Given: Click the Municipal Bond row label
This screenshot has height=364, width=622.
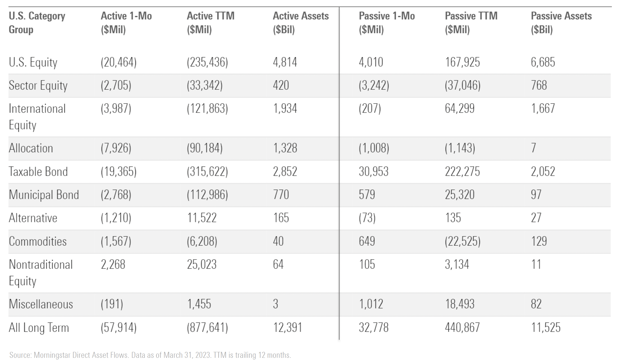Looking at the screenshot, I should tap(44, 195).
